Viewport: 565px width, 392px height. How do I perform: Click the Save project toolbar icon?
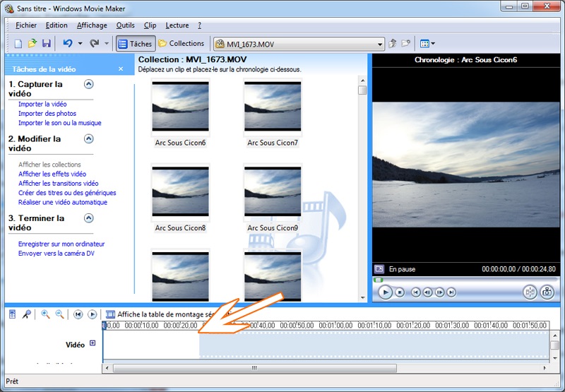coord(47,44)
